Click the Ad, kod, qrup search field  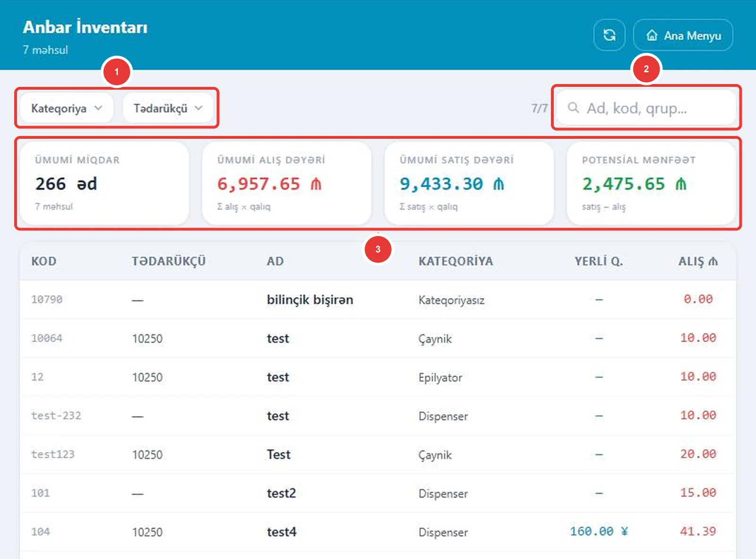(x=646, y=108)
